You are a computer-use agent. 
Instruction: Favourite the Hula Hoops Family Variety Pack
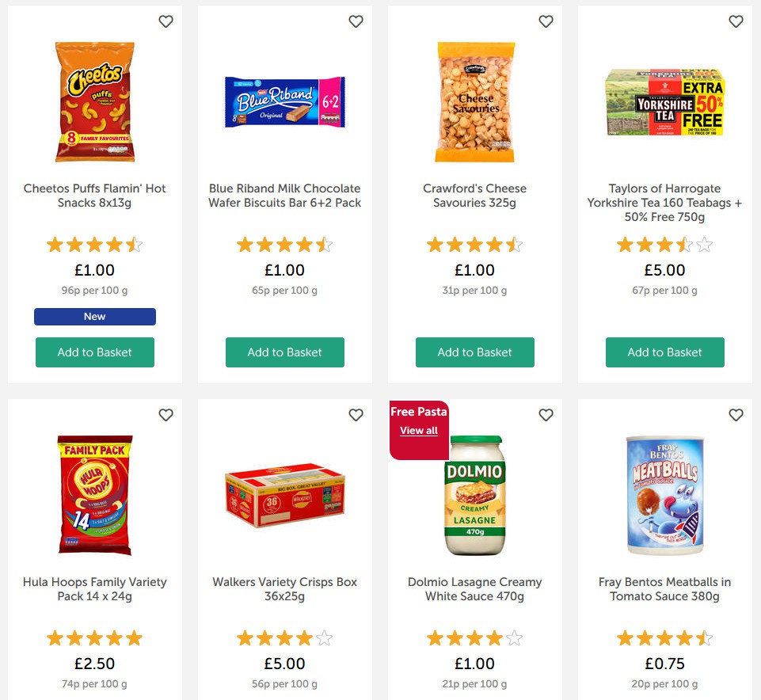click(x=166, y=415)
